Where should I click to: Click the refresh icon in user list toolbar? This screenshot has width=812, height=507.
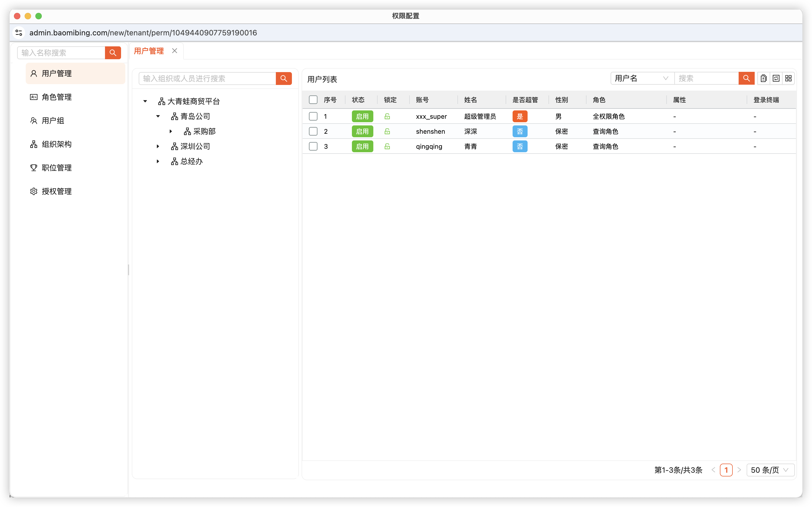(776, 79)
